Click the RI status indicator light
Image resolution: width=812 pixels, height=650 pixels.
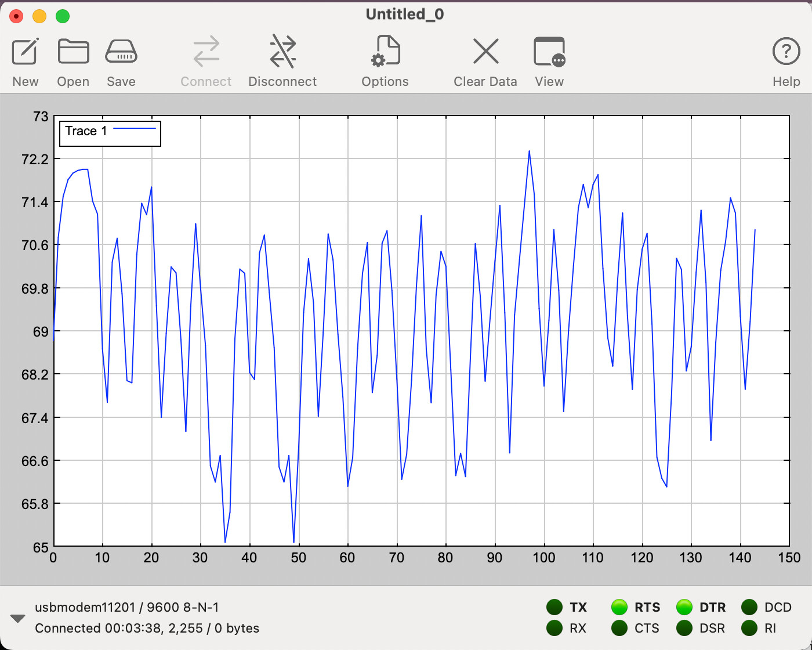click(x=749, y=628)
